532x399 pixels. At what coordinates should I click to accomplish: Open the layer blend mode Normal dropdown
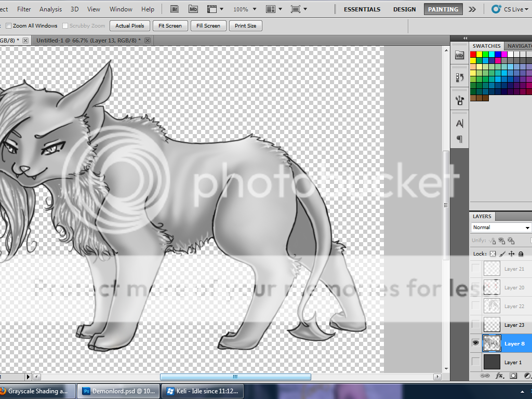[x=501, y=228]
